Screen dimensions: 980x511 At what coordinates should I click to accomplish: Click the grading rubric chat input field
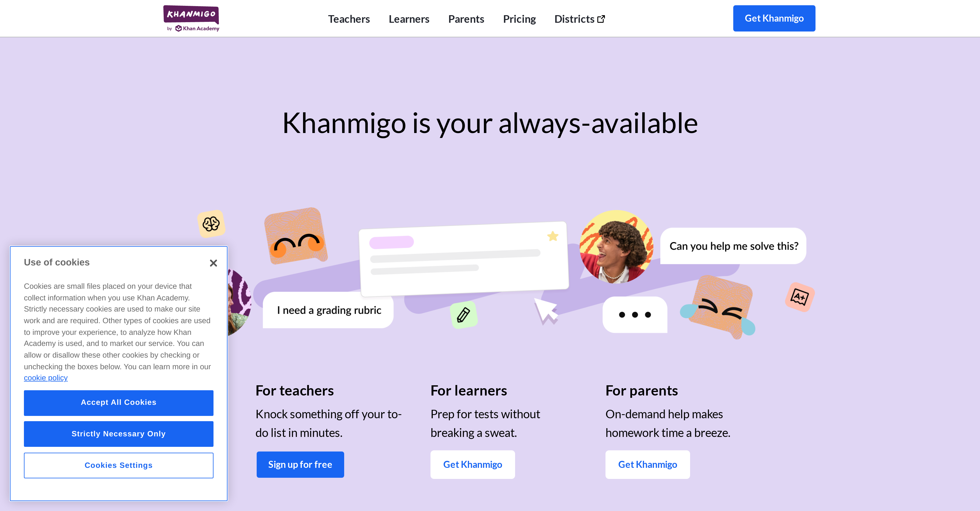click(329, 309)
